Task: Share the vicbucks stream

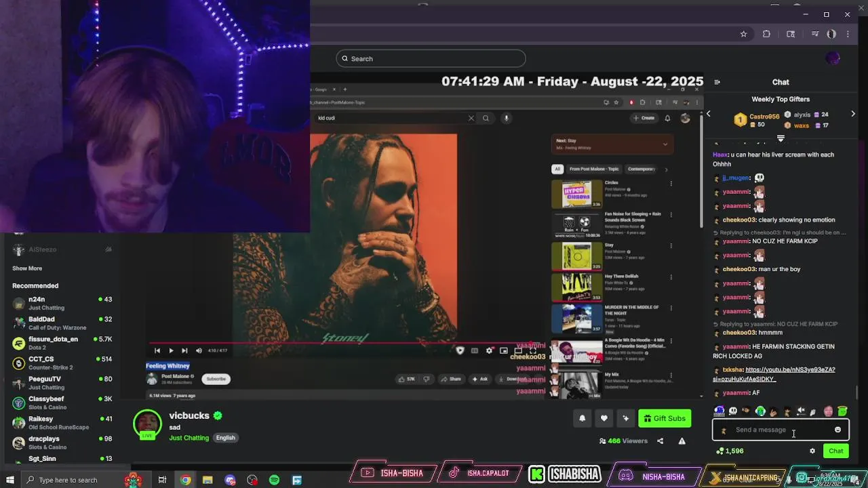Action: (660, 441)
